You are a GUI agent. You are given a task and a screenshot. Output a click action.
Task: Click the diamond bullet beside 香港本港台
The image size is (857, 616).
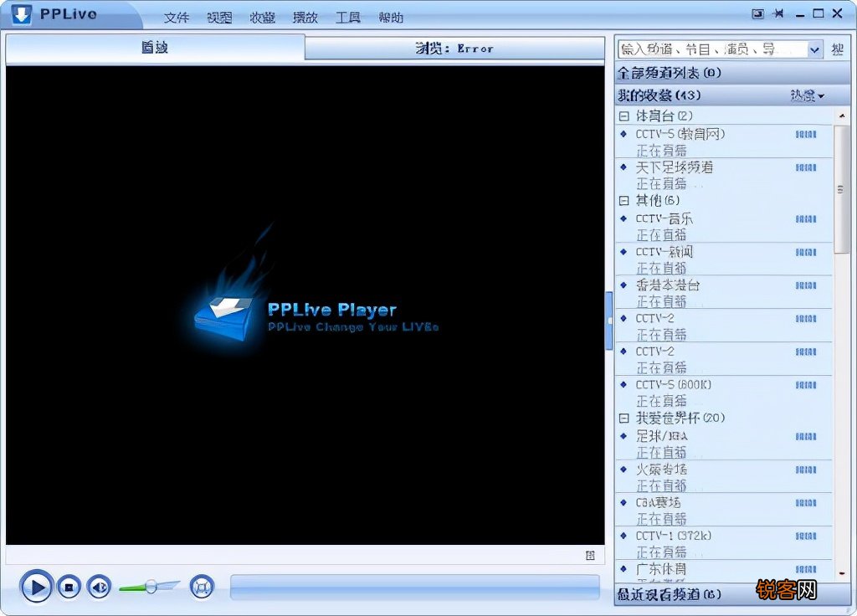[x=624, y=285]
